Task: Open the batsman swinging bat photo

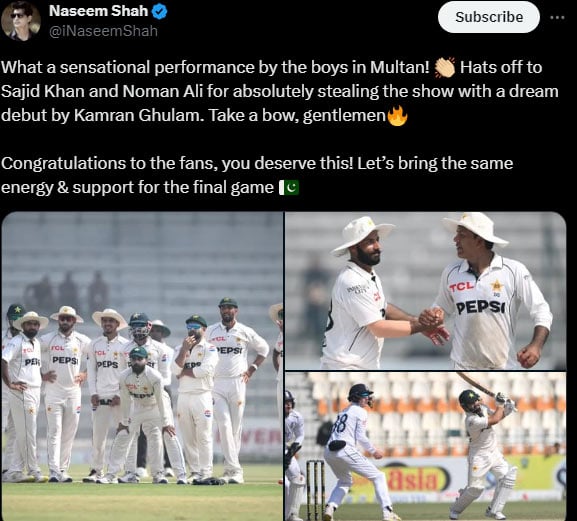Action: click(425, 446)
